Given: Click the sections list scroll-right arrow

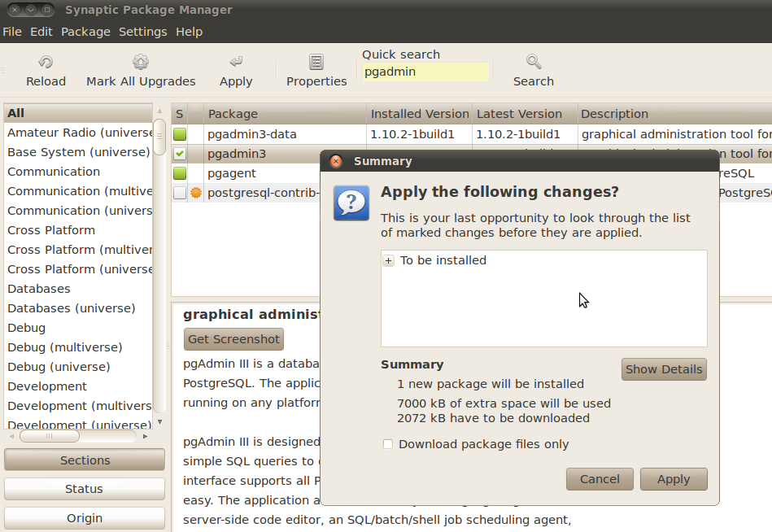Looking at the screenshot, I should [x=146, y=436].
